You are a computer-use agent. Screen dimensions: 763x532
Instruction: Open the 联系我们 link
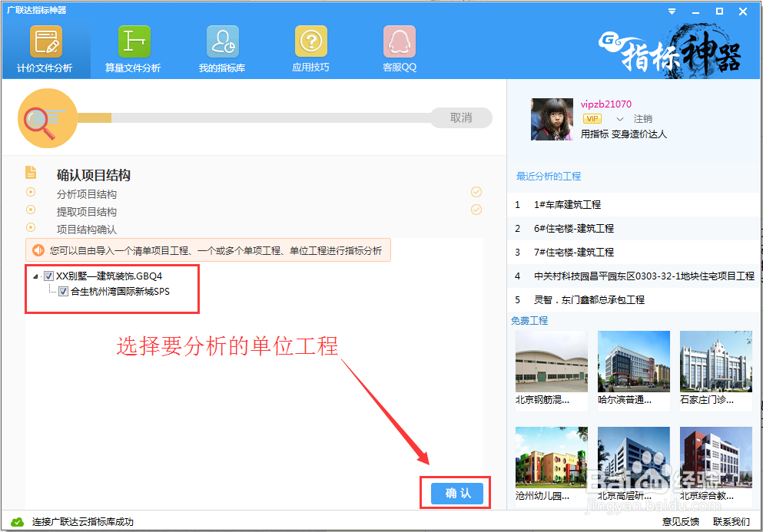click(731, 522)
